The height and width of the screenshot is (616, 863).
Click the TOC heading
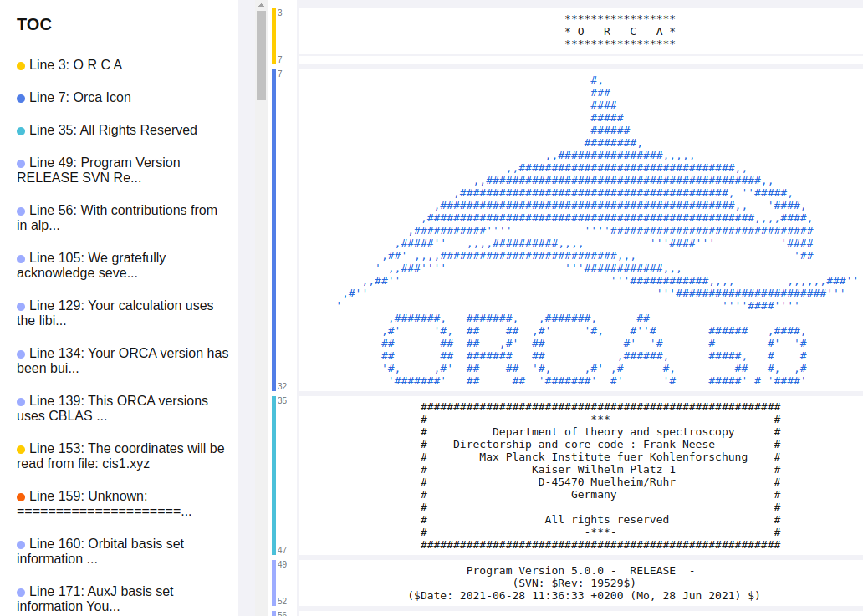point(34,24)
